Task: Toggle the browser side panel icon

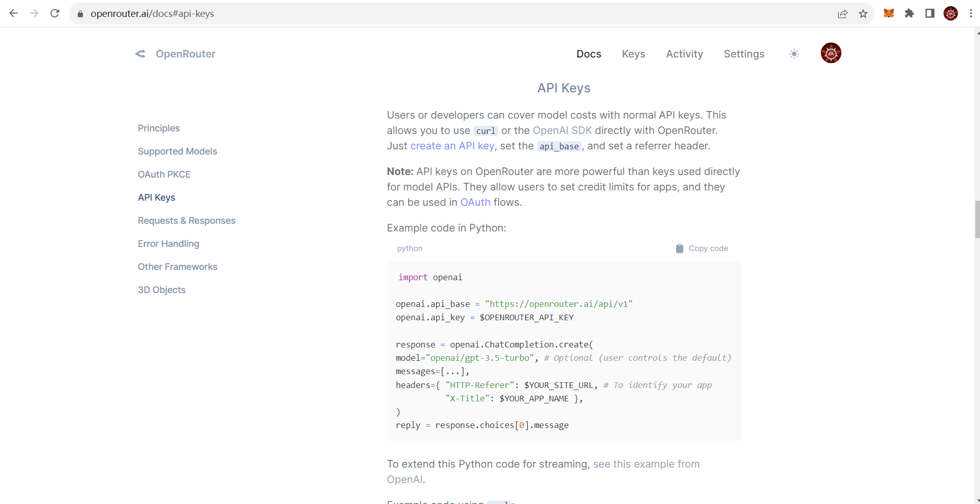Action: point(930,13)
